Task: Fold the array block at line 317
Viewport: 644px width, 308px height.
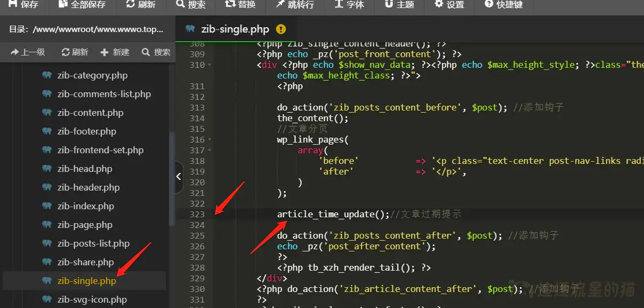Action: 209,151
